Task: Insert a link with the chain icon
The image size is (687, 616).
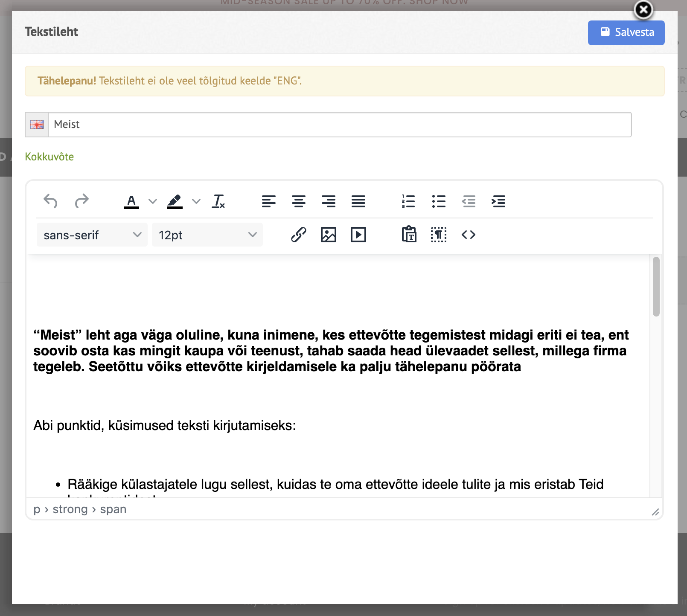Action: 299,235
